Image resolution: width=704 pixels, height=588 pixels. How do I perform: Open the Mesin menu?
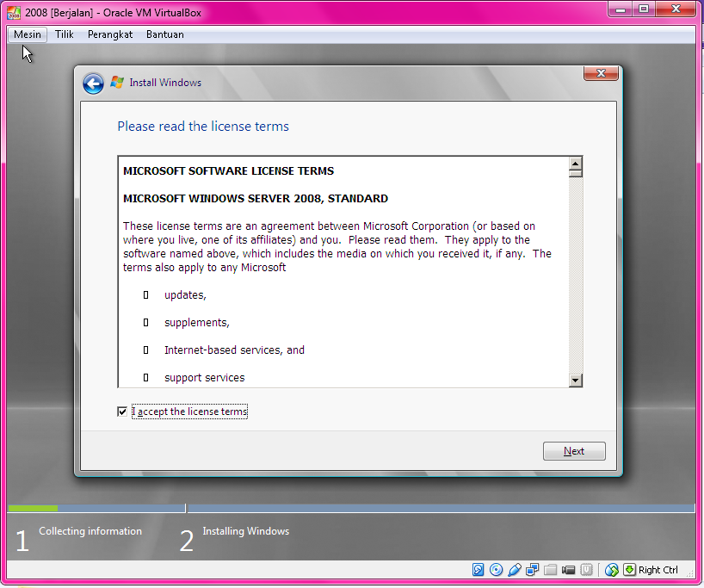point(28,34)
